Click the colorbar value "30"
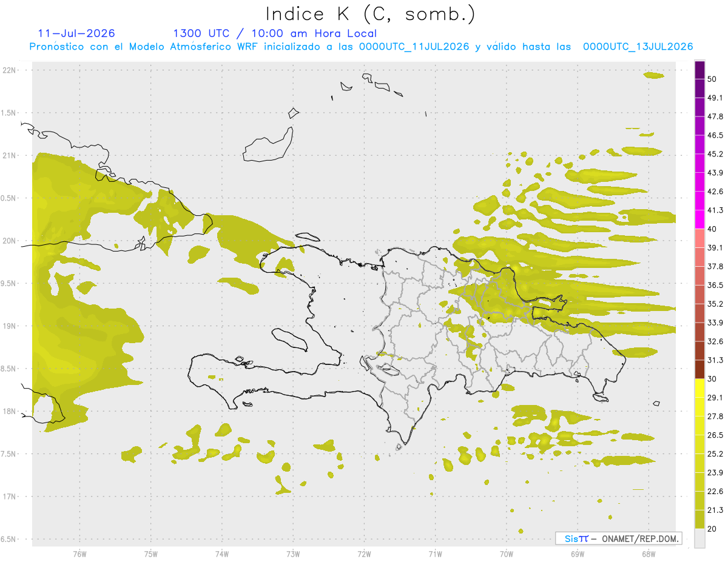Viewport: 728px width, 562px height. click(x=712, y=379)
